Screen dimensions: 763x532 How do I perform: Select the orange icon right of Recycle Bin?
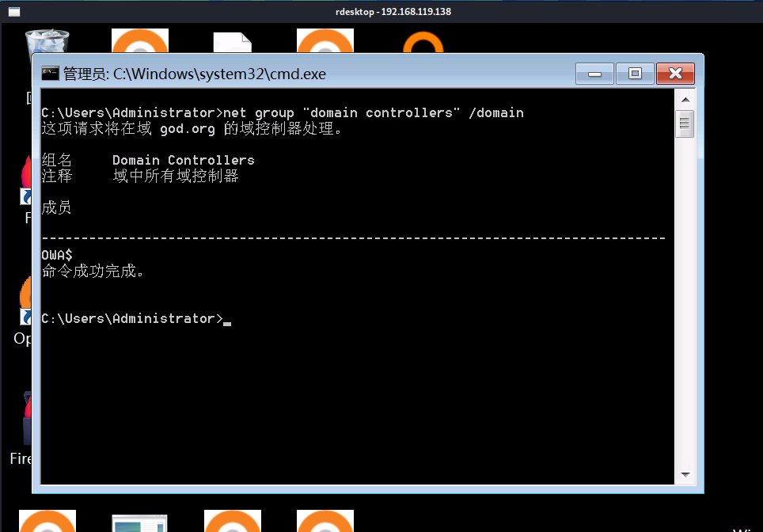140,41
